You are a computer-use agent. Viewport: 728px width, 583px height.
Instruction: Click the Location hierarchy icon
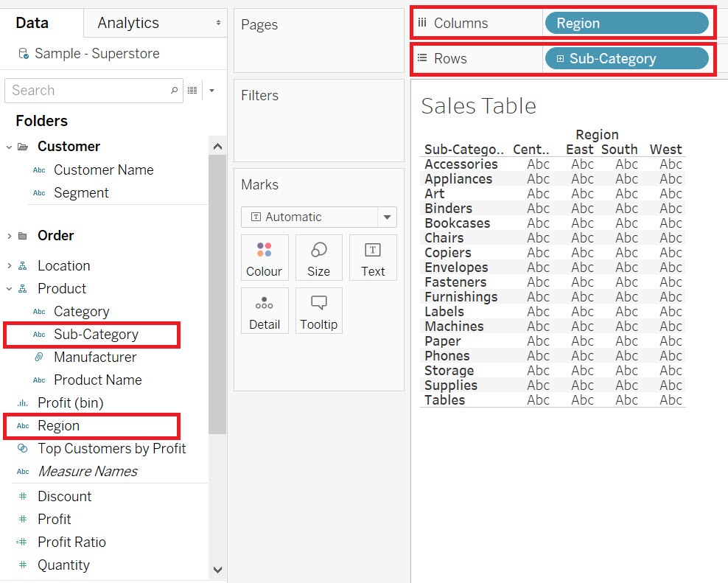22,266
